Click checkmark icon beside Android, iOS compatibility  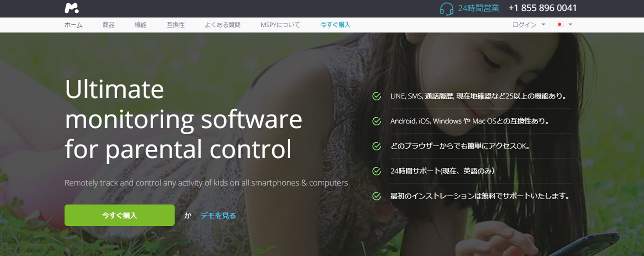coord(377,121)
